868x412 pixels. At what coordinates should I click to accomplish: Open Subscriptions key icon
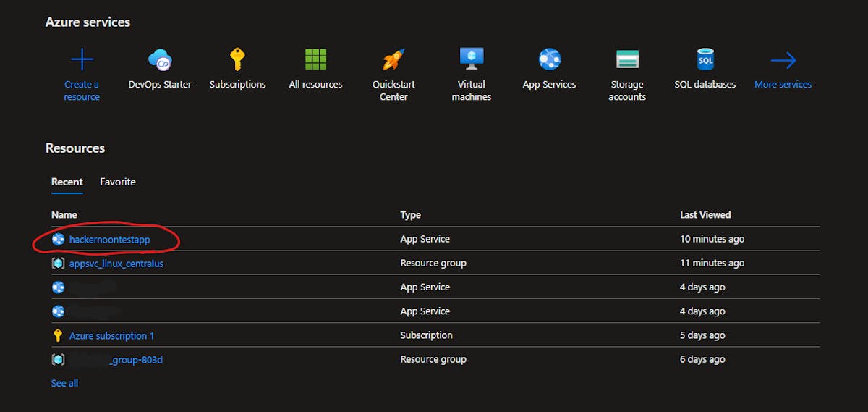[x=237, y=59]
